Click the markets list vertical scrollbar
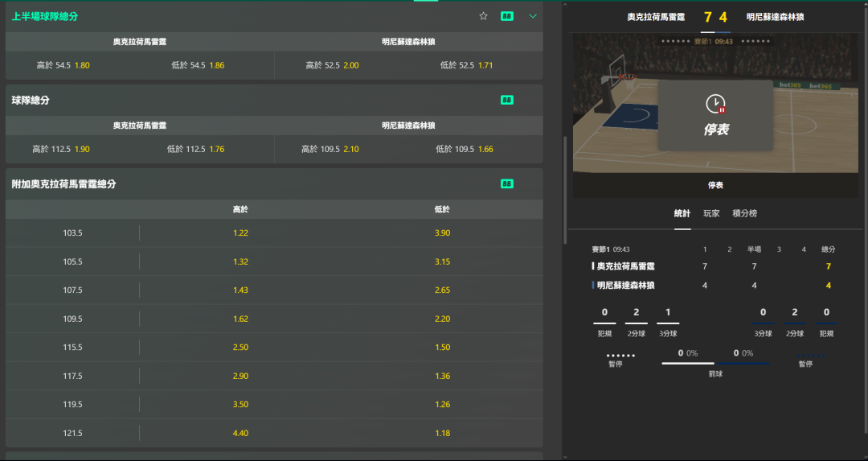The height and width of the screenshot is (461, 868). pyautogui.click(x=565, y=190)
